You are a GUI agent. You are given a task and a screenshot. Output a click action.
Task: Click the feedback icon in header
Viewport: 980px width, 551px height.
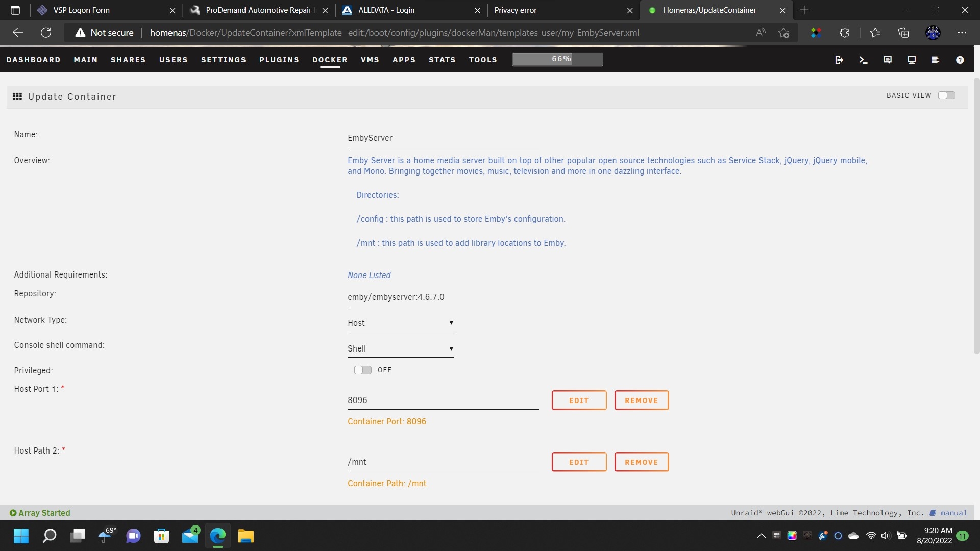pos(887,60)
